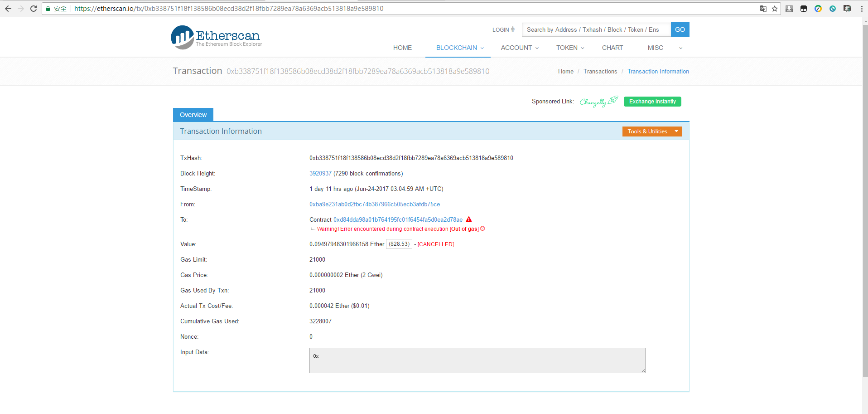Open the Tampermonkey extension icon

pyautogui.click(x=804, y=9)
